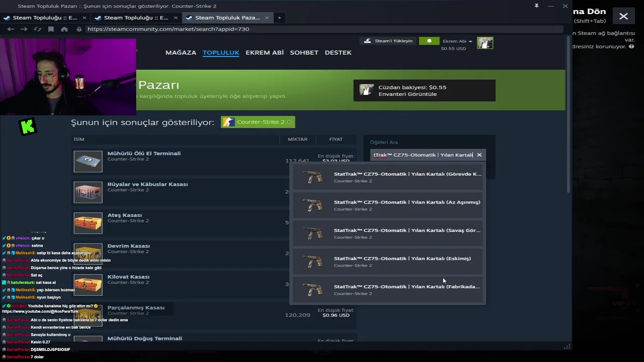Image resolution: width=644 pixels, height=362 pixels.
Task: Click the resize grip at window corner
Action: point(567,346)
